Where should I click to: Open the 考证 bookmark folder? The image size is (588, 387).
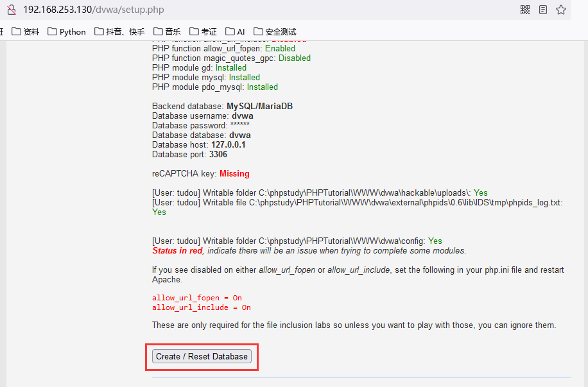click(203, 32)
